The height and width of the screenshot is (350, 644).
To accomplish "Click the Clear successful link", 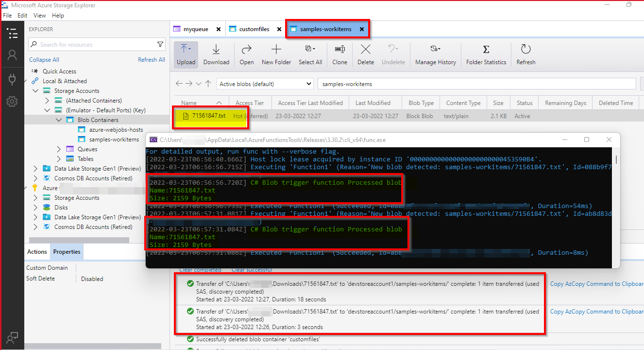I will point(252,270).
